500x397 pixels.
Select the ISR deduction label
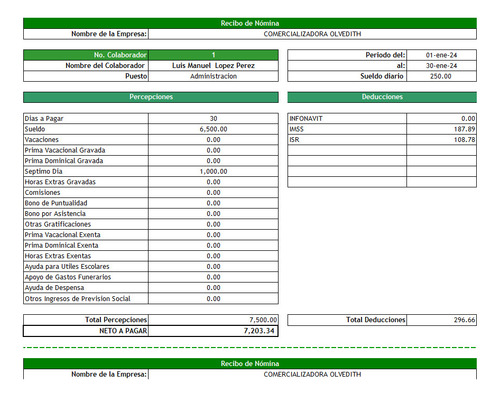(294, 140)
